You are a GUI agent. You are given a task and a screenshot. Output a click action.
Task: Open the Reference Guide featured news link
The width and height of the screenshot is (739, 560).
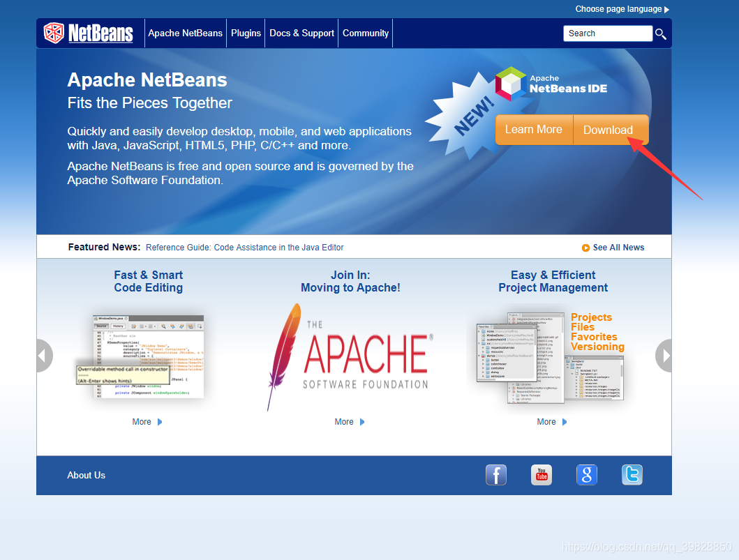coord(245,248)
